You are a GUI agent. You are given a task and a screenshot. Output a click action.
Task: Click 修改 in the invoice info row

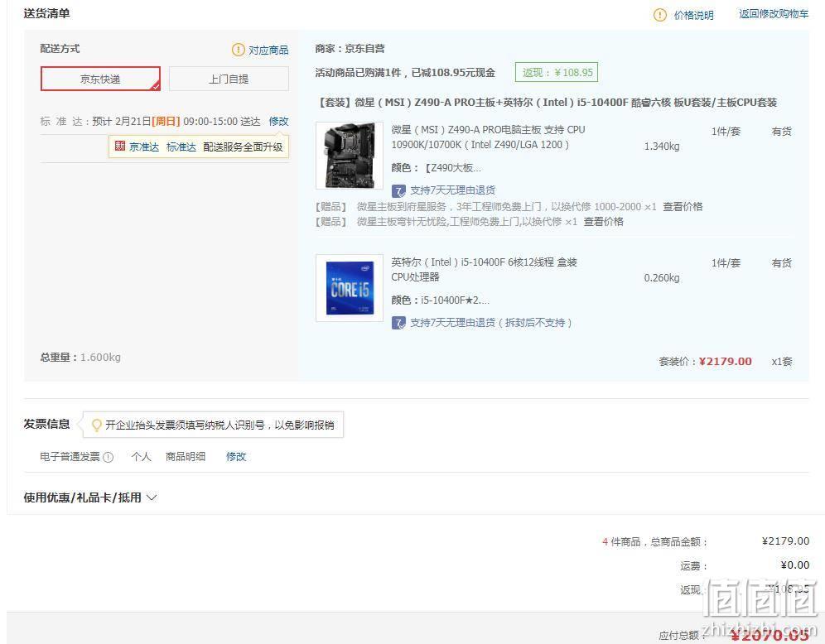[236, 457]
